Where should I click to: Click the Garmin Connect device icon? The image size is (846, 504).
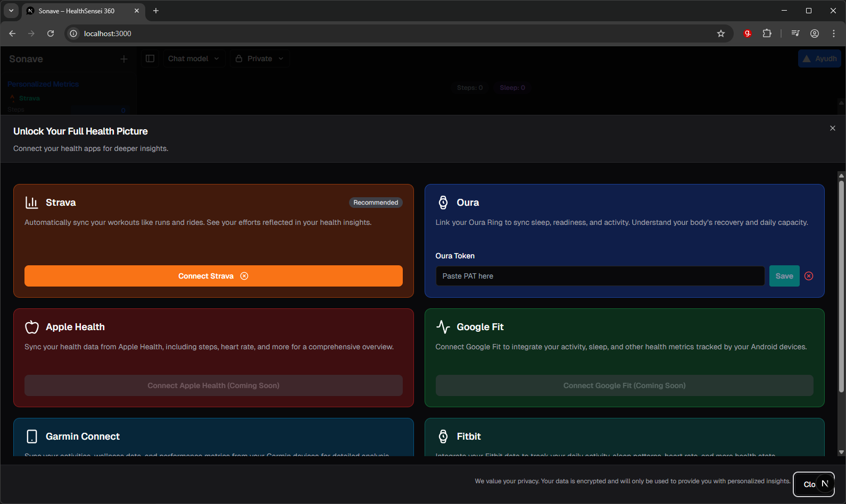click(32, 436)
